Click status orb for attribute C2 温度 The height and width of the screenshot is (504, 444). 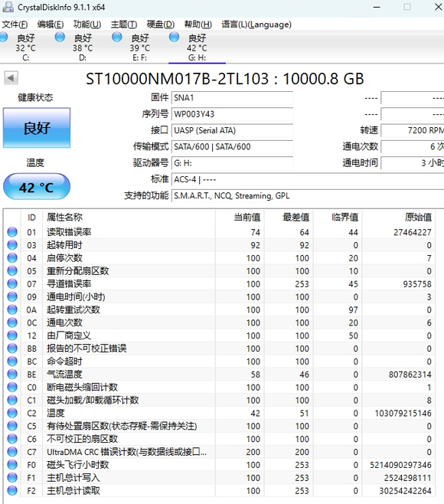pyautogui.click(x=12, y=413)
